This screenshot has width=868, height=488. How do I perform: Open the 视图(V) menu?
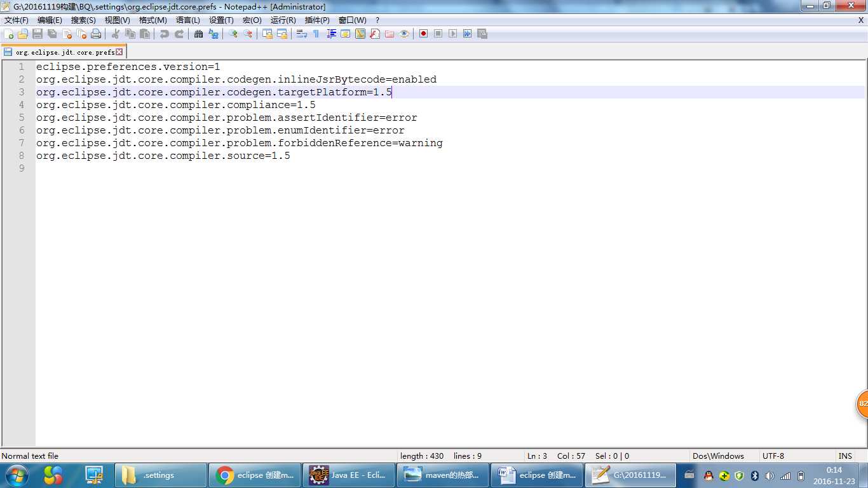pyautogui.click(x=117, y=20)
